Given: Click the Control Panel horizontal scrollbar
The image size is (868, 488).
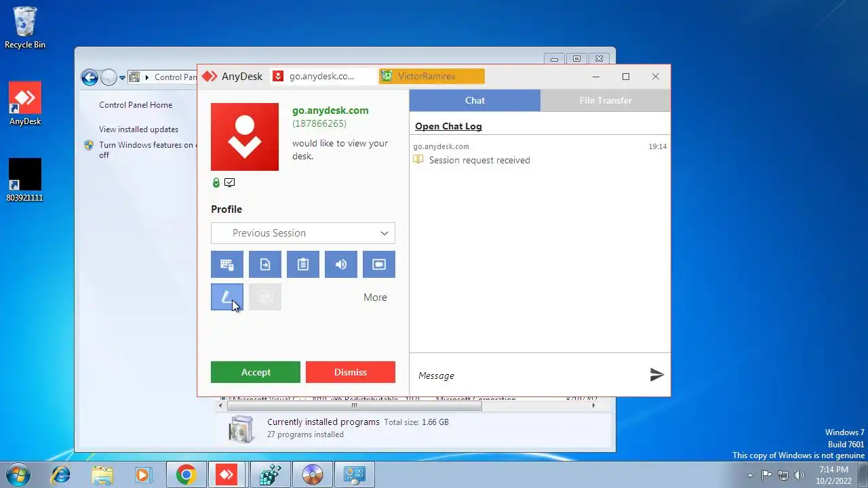Looking at the screenshot, I should pos(354,405).
